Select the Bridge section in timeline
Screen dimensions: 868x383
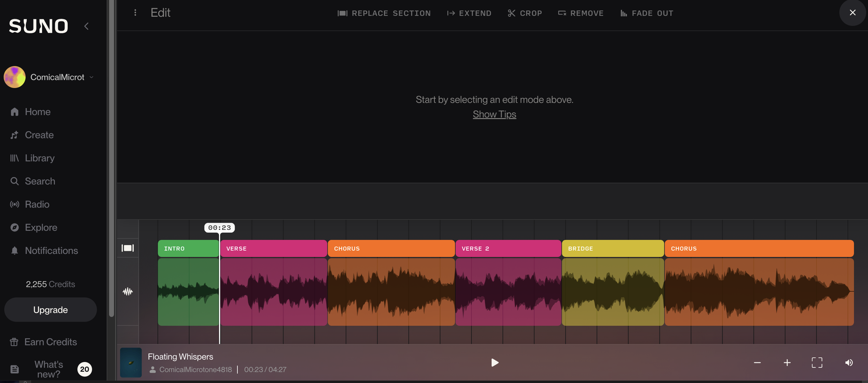612,249
